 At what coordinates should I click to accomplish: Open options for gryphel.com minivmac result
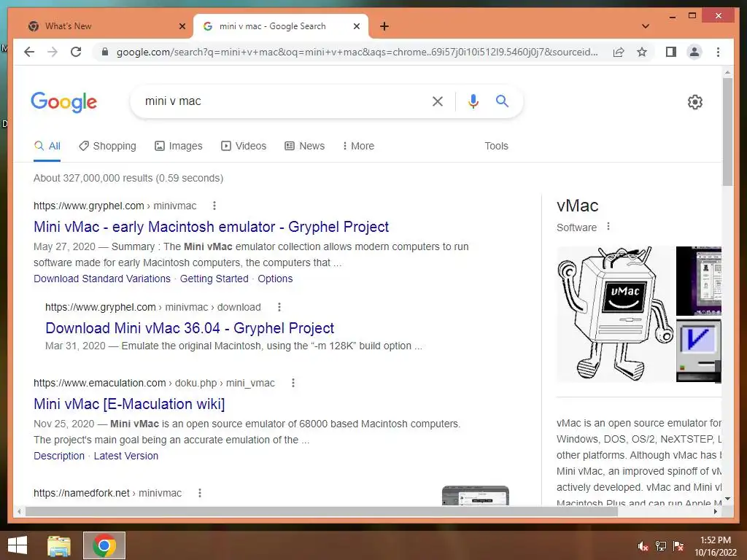(214, 206)
